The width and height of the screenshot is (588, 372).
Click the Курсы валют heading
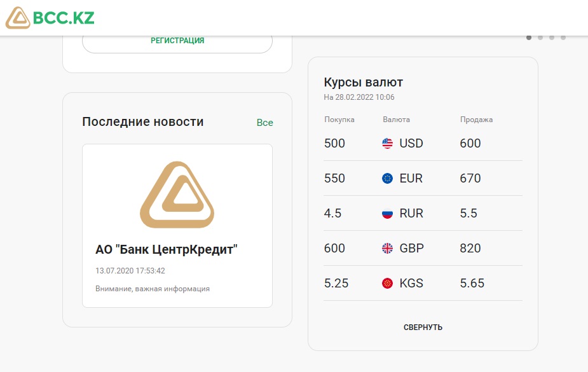[x=364, y=82]
